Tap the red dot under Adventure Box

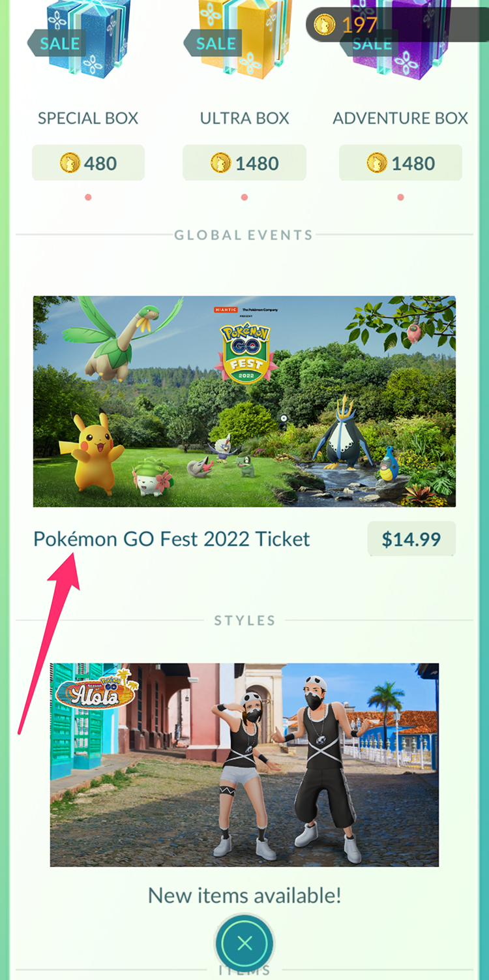tap(400, 197)
